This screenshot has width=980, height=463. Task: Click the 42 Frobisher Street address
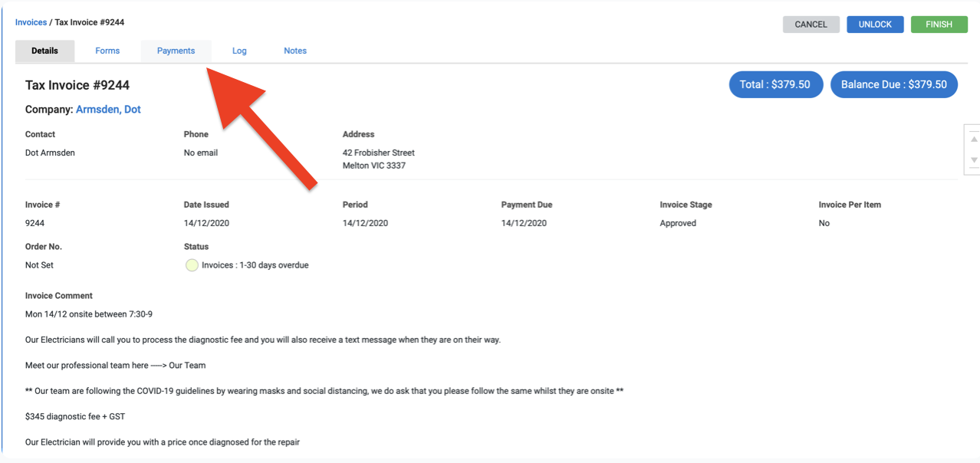click(x=378, y=153)
